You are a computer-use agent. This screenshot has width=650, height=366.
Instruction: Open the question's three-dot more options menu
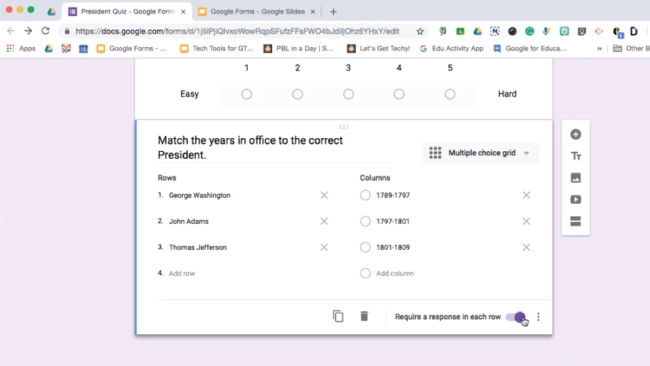click(x=538, y=317)
